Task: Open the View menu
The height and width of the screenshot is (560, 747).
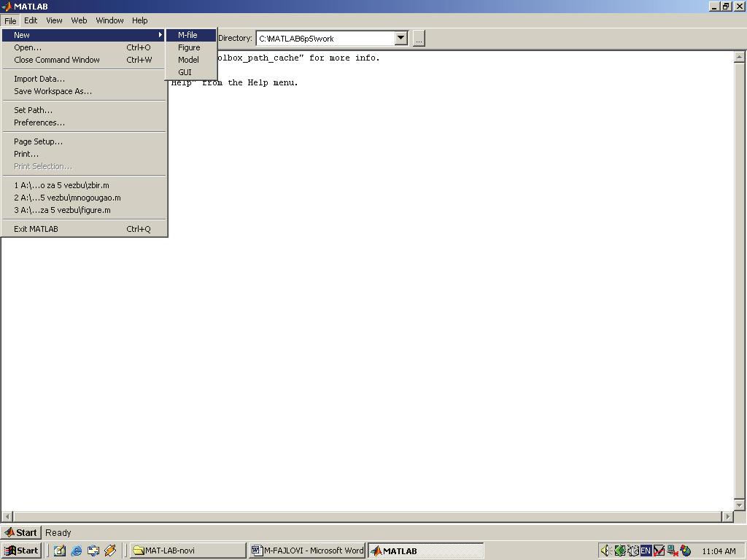Action: coord(54,20)
